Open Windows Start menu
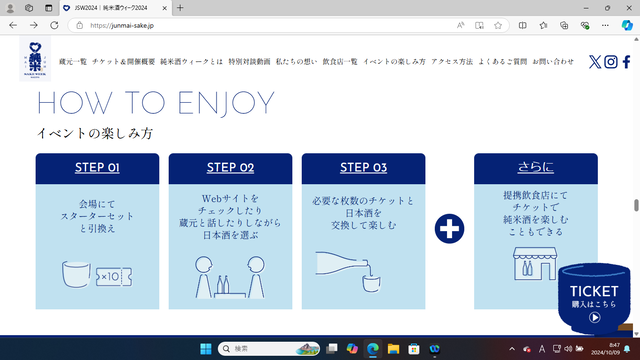Image resolution: width=640 pixels, height=360 pixels. point(206,349)
